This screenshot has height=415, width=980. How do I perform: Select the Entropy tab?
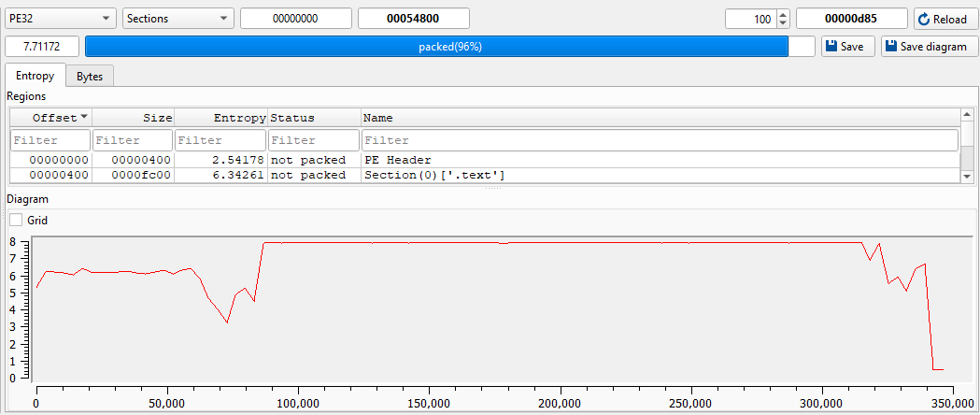point(36,76)
